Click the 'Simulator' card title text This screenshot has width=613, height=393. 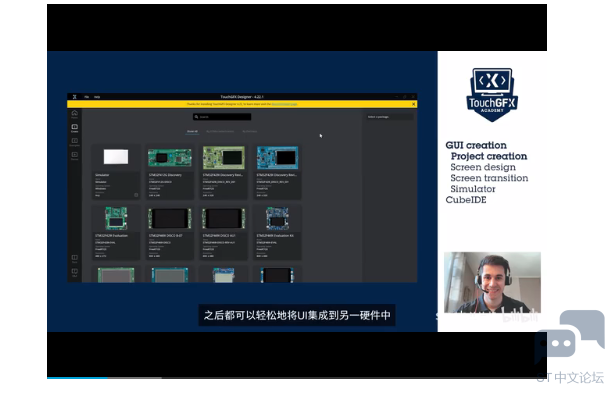tap(102, 175)
